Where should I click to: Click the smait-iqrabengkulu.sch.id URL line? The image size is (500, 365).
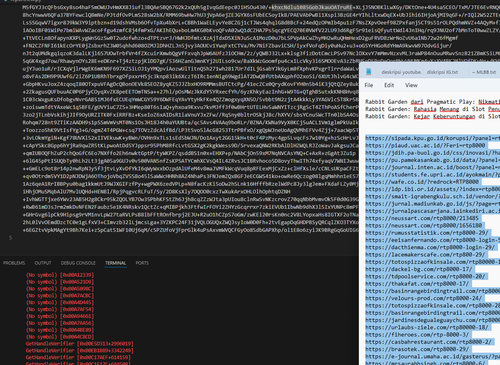432,196
